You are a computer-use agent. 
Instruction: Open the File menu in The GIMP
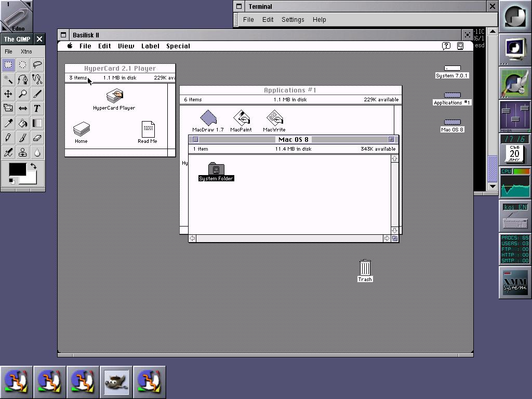point(8,51)
